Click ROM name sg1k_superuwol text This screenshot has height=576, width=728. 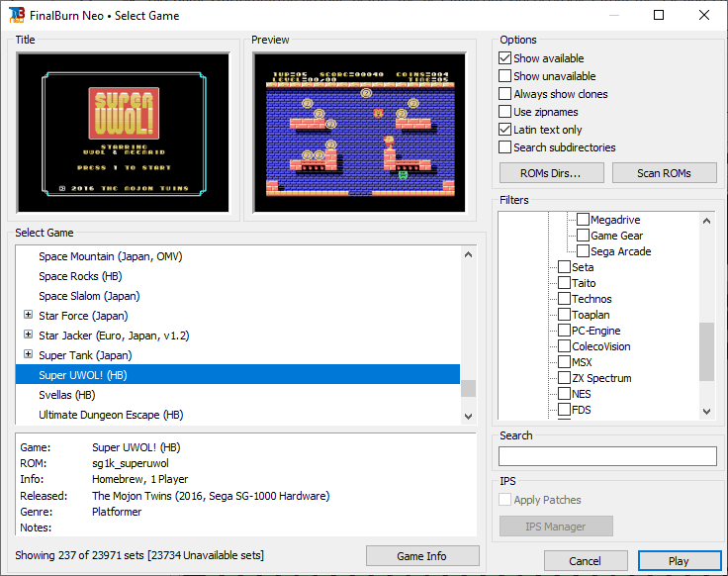pos(131,463)
